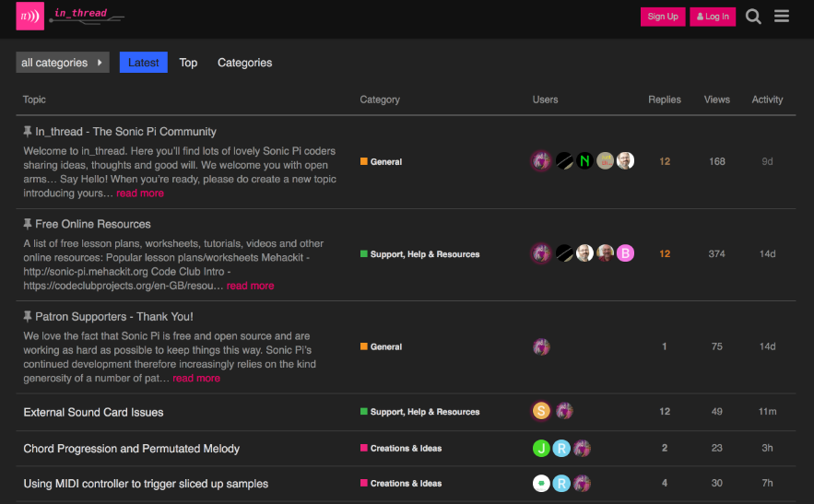Open last photo avatar in In_thread topic row
Screen dimensions: 814x504
[625, 161]
